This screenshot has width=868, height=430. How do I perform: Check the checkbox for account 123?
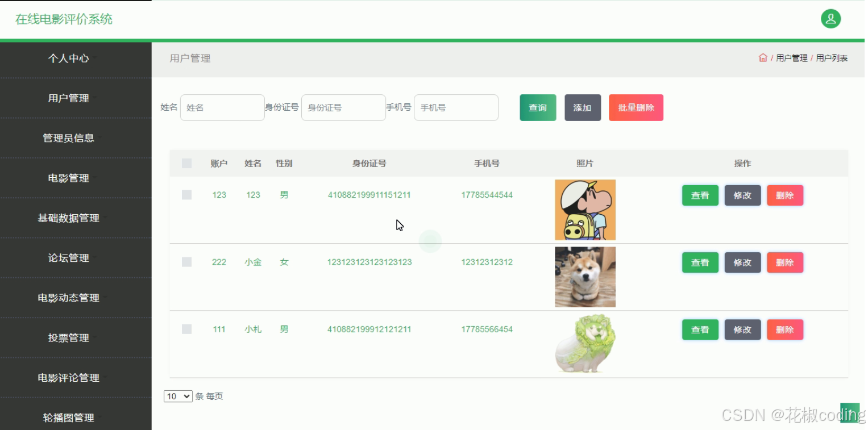[186, 195]
